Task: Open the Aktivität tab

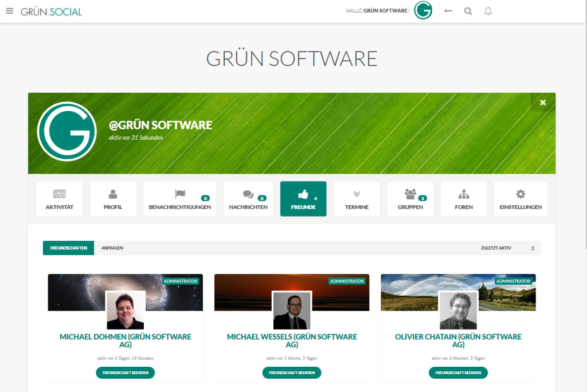Action: [60, 199]
